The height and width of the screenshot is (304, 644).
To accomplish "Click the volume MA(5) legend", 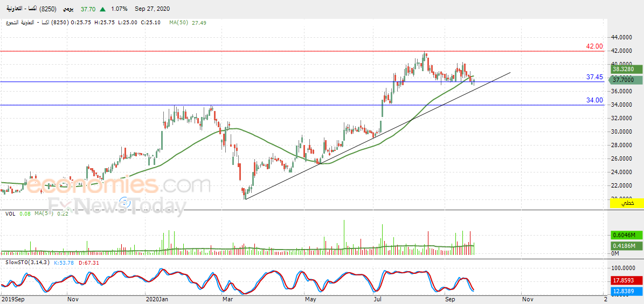I will pos(44,213).
